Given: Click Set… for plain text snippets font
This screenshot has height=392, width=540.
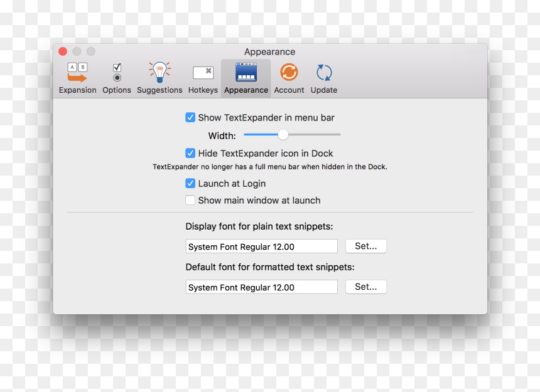Looking at the screenshot, I should tap(365, 246).
